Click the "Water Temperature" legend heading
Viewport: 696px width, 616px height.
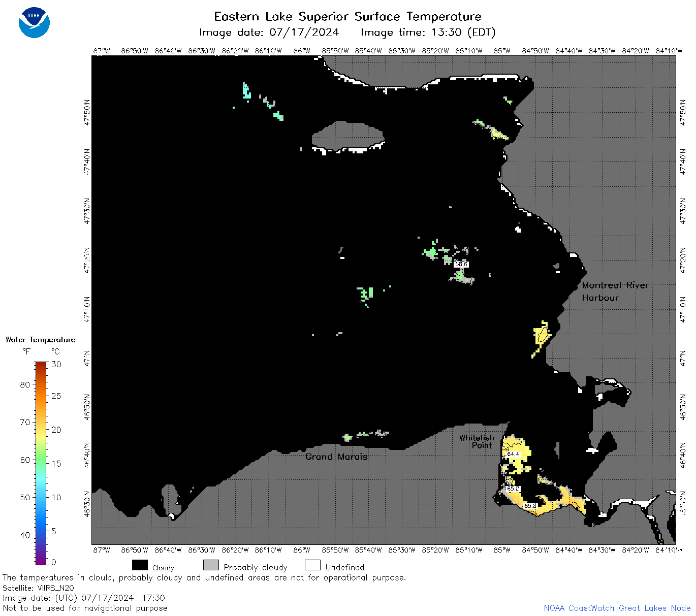[x=40, y=339]
